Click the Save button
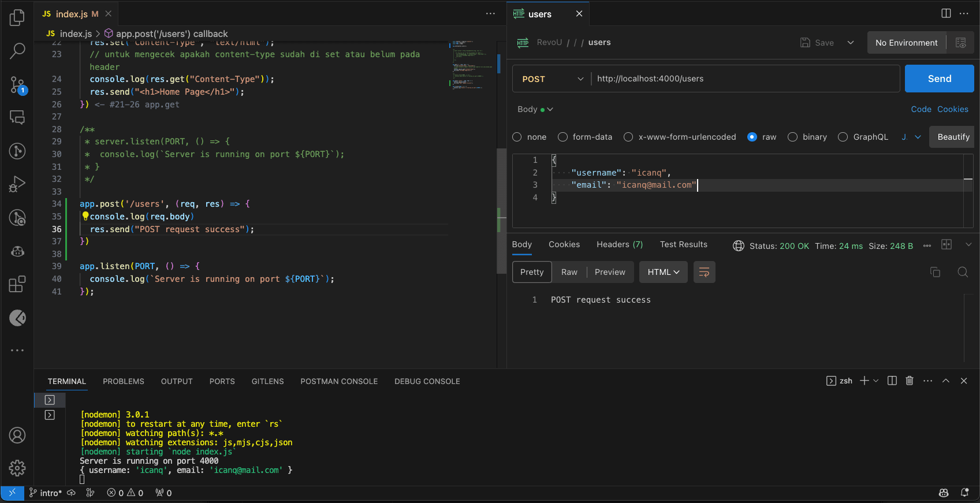The height and width of the screenshot is (503, 980). coord(817,43)
